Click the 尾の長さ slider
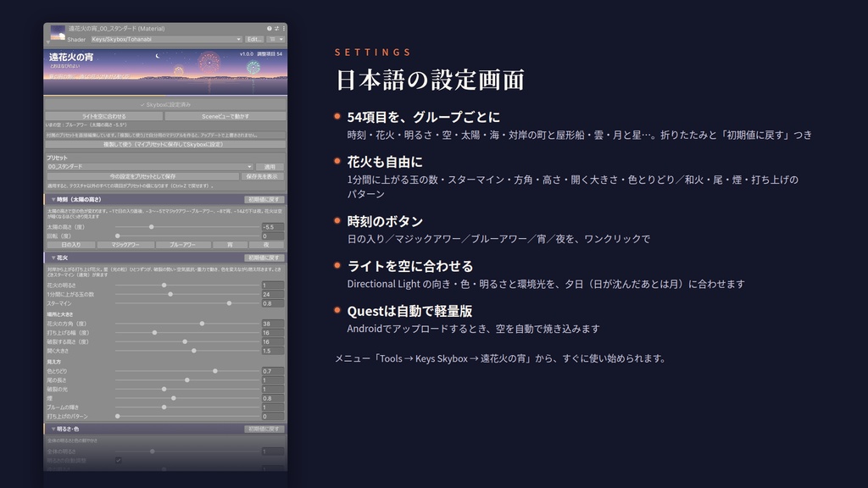This screenshot has width=868, height=488. 187,380
